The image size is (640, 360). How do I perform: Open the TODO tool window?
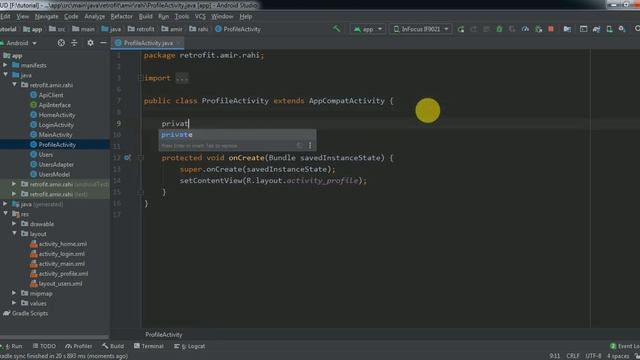tap(44, 346)
